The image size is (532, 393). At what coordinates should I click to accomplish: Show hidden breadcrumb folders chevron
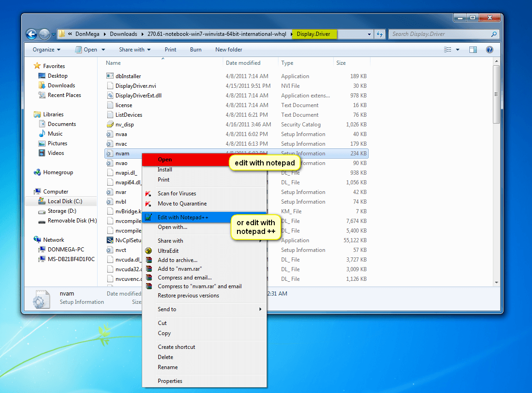point(70,34)
